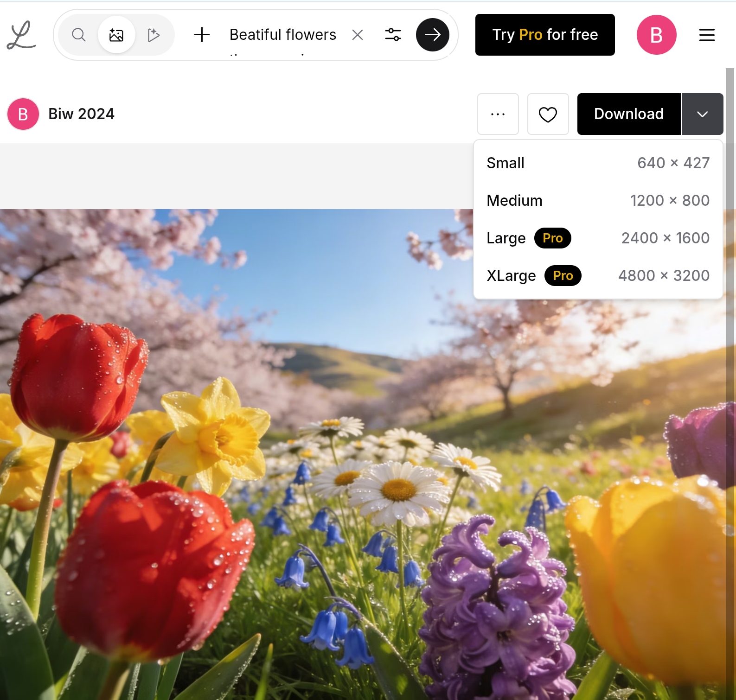Screen dimensions: 736x700
Task: Open the pink B profile avatar
Action: click(x=656, y=35)
